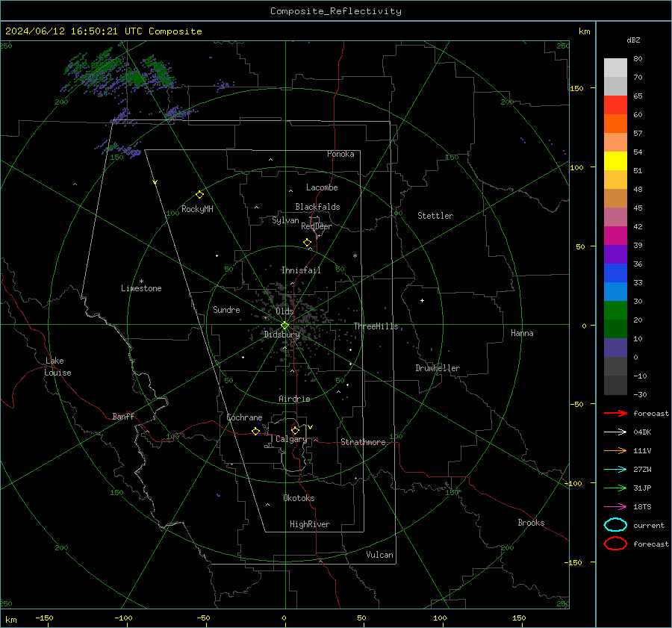
Task: Click the white 04DK arrow icon
Action: point(615,432)
